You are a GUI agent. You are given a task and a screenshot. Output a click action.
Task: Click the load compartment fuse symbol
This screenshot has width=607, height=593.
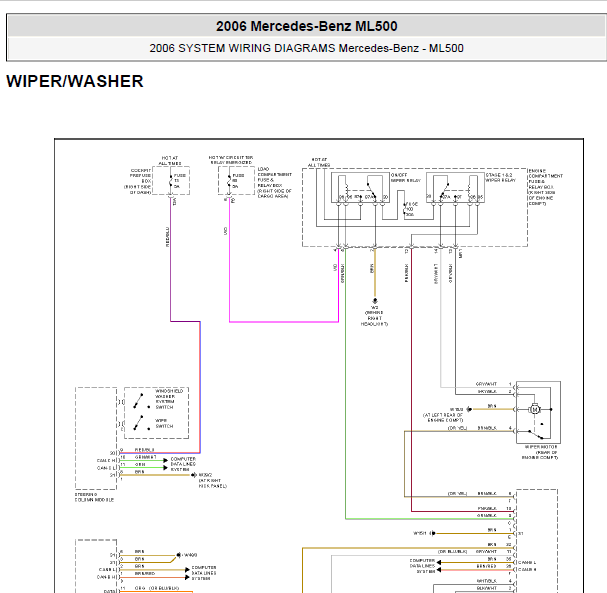(x=230, y=182)
